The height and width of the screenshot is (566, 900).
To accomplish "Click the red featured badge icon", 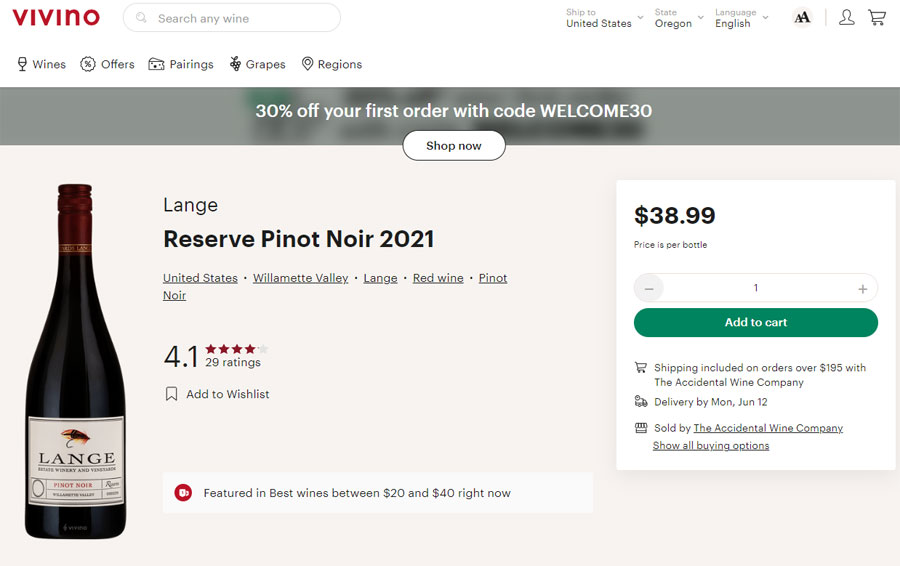I will [x=183, y=493].
